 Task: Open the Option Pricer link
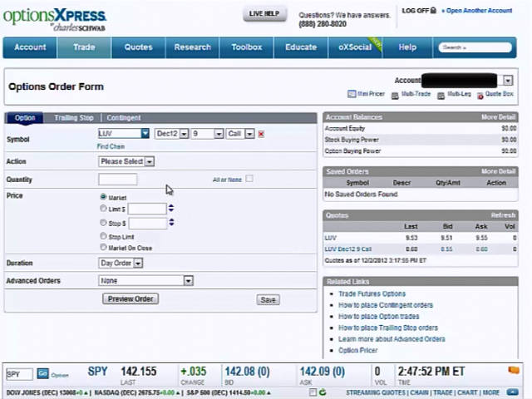[x=358, y=350]
